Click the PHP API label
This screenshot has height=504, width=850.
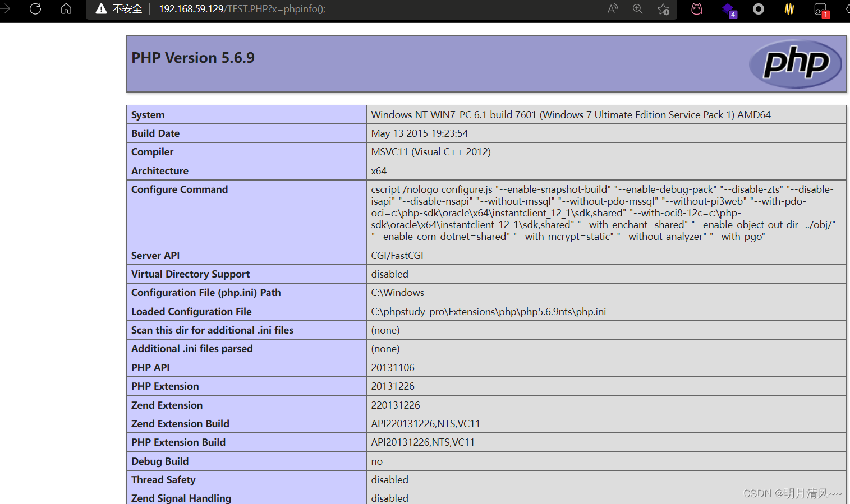point(150,368)
